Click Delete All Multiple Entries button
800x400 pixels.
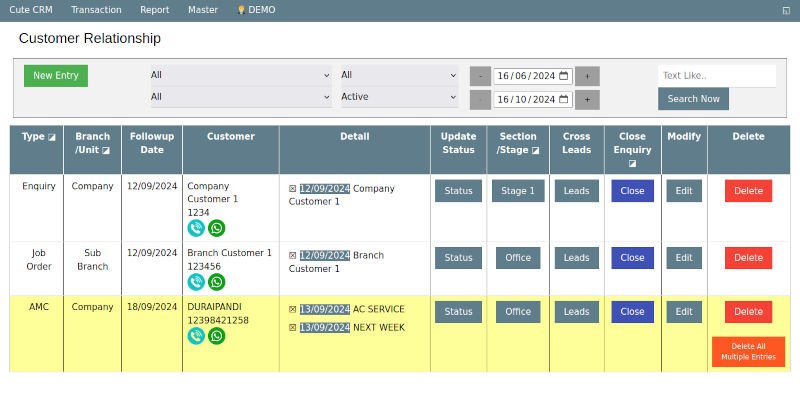pos(748,352)
